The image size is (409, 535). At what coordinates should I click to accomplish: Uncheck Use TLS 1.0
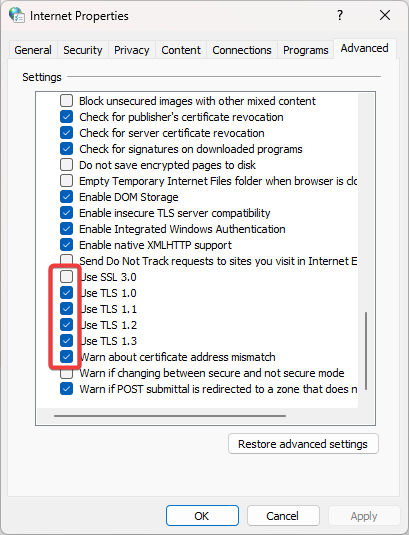pos(67,292)
